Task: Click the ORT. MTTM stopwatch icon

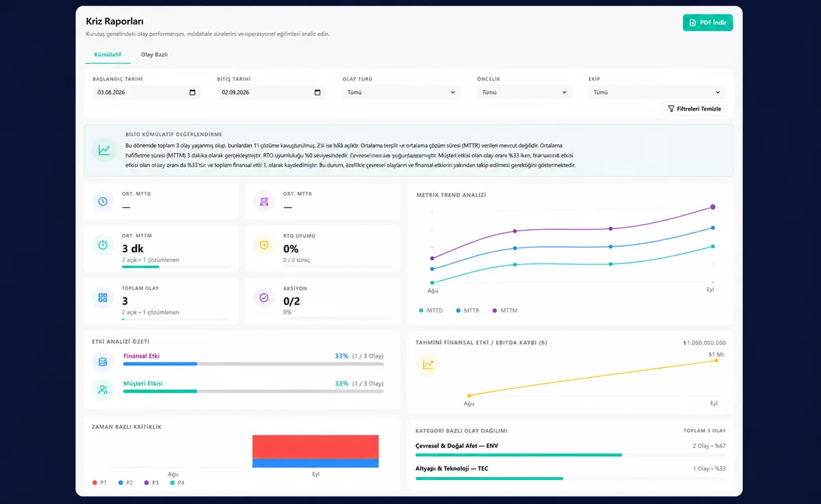Action: [x=103, y=245]
